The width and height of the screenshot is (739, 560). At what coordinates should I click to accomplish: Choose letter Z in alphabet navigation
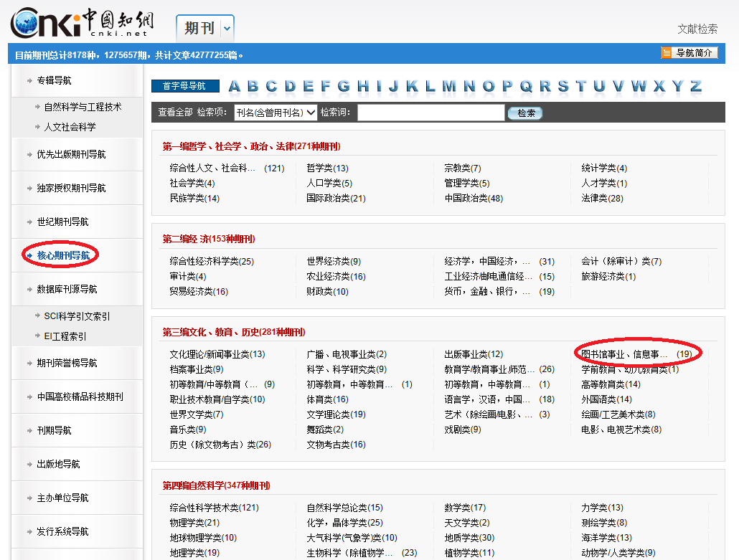point(695,87)
